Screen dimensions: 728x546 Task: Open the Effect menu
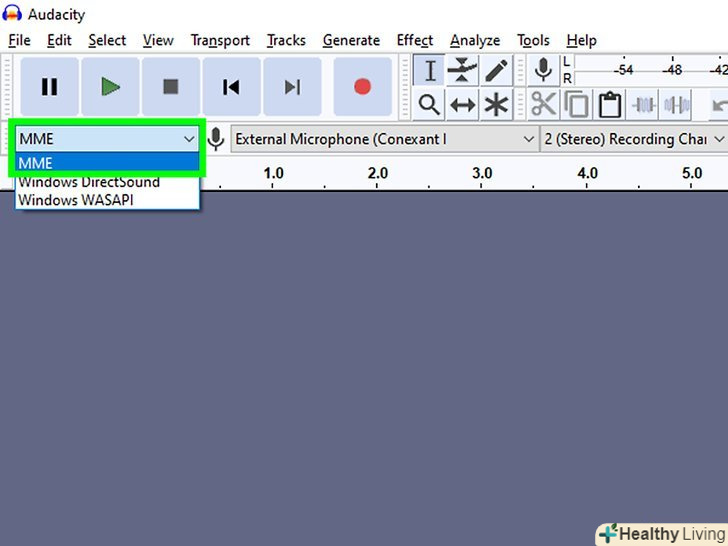click(415, 40)
